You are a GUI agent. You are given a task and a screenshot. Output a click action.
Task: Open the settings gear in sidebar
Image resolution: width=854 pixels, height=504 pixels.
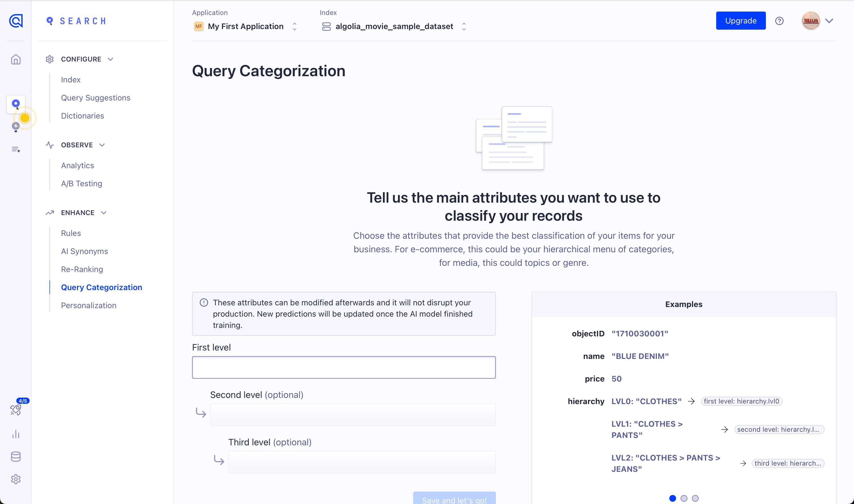tap(16, 479)
